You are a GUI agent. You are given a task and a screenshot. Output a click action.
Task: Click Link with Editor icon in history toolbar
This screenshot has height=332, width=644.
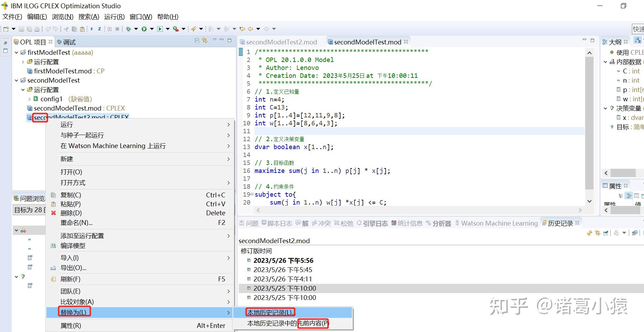pyautogui.click(x=598, y=233)
